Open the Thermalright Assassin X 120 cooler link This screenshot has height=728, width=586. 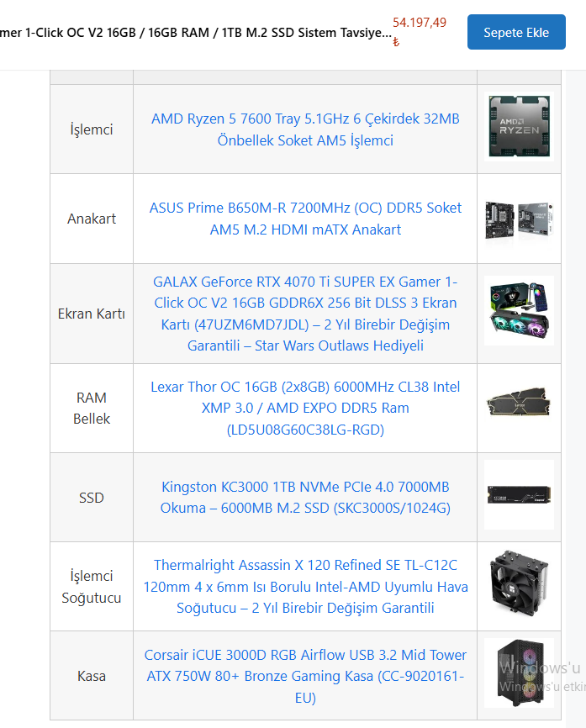305,587
